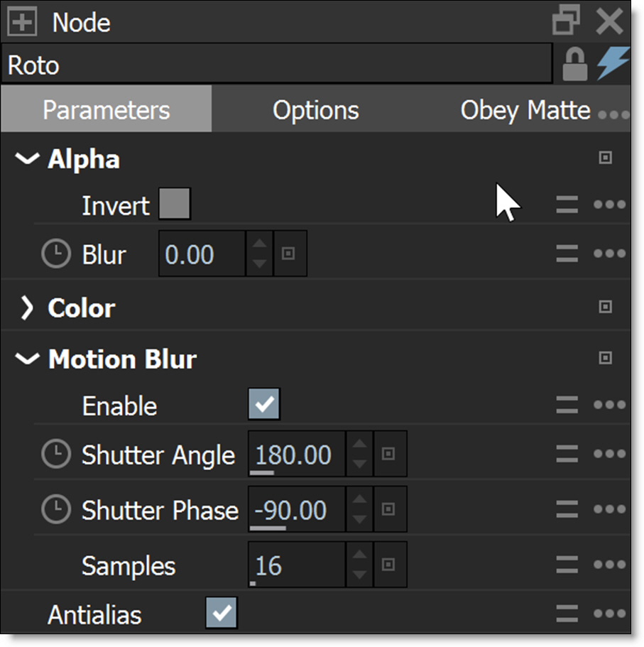Click the tab overflow three-dots button
Image resolution: width=644 pixels, height=647 pixels.
pos(613,114)
